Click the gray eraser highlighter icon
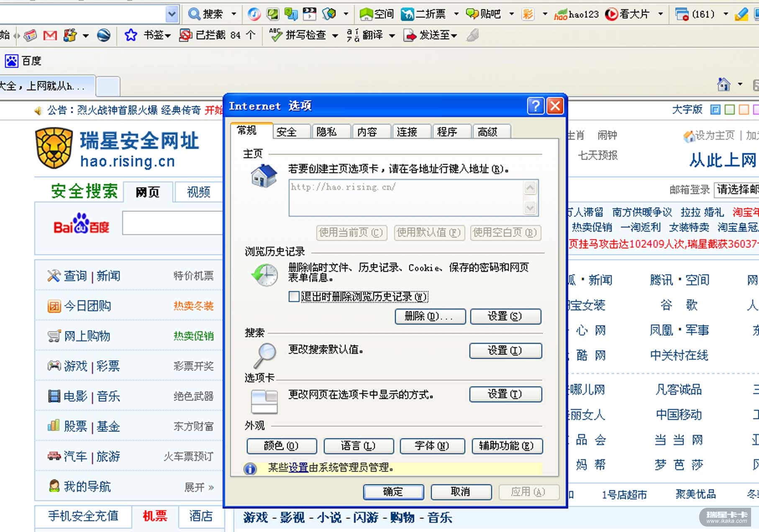 472,35
